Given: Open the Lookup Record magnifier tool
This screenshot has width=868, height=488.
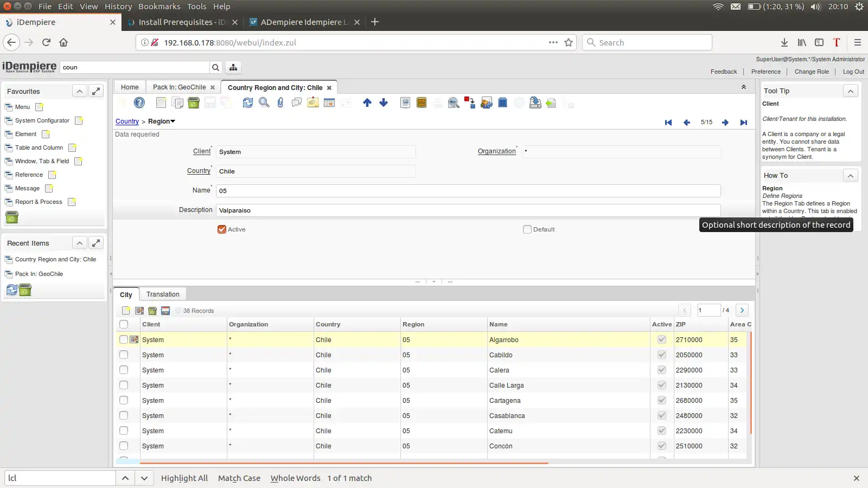Looking at the screenshot, I should pos(264,102).
